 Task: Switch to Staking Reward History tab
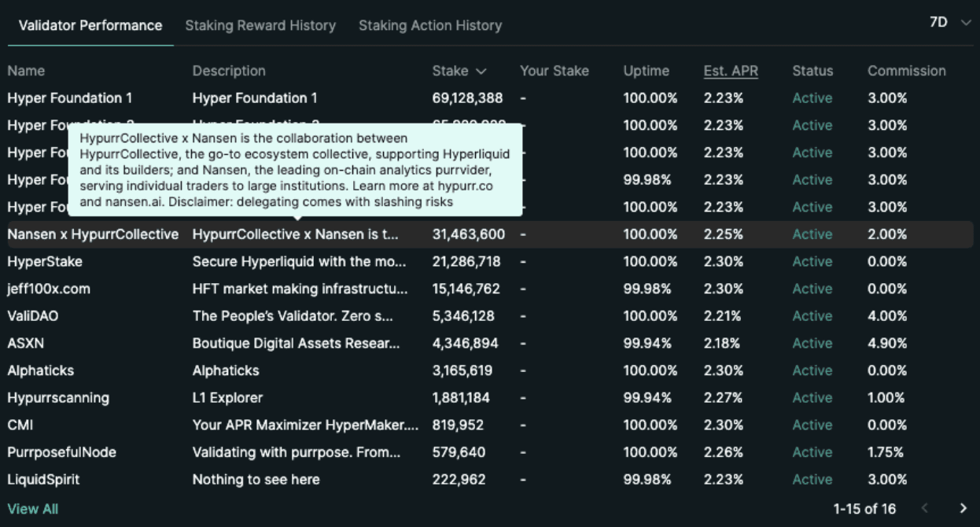click(x=260, y=25)
